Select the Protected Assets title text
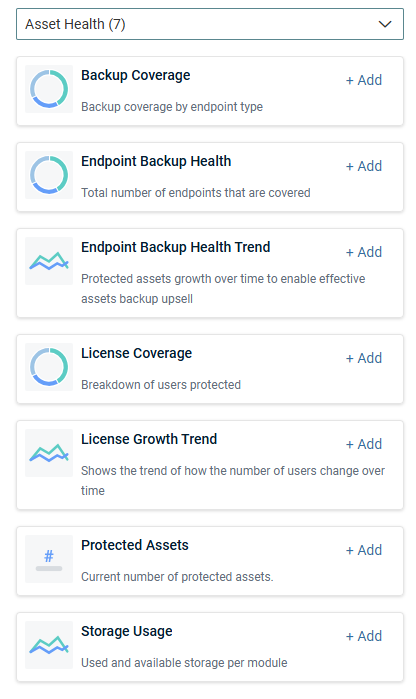The width and height of the screenshot is (416, 699). click(135, 545)
